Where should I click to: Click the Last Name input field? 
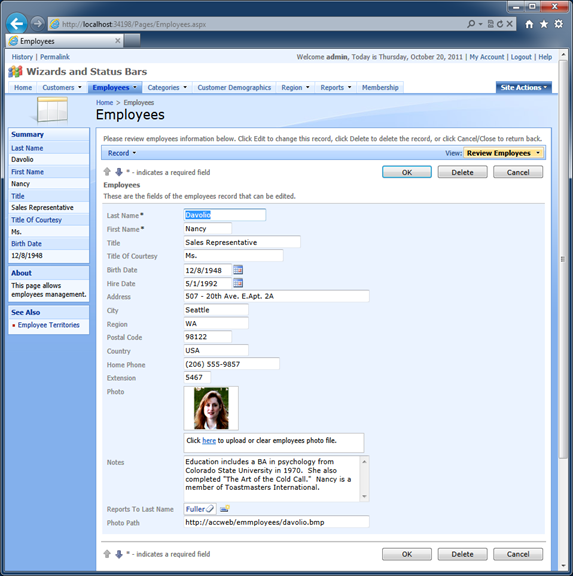224,215
